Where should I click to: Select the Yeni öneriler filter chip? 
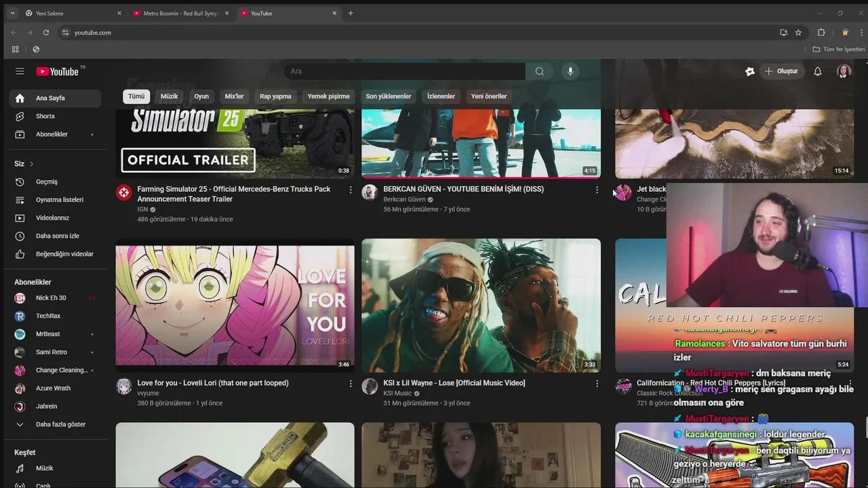click(x=489, y=96)
